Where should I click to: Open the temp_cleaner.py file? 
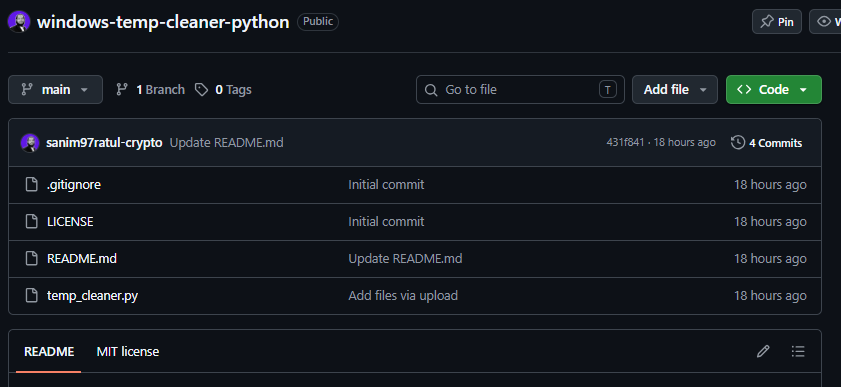point(93,295)
